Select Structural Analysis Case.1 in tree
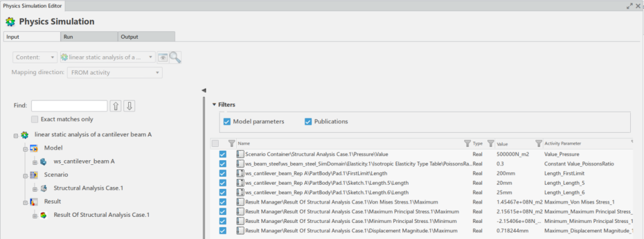The image size is (644, 239). (88, 188)
